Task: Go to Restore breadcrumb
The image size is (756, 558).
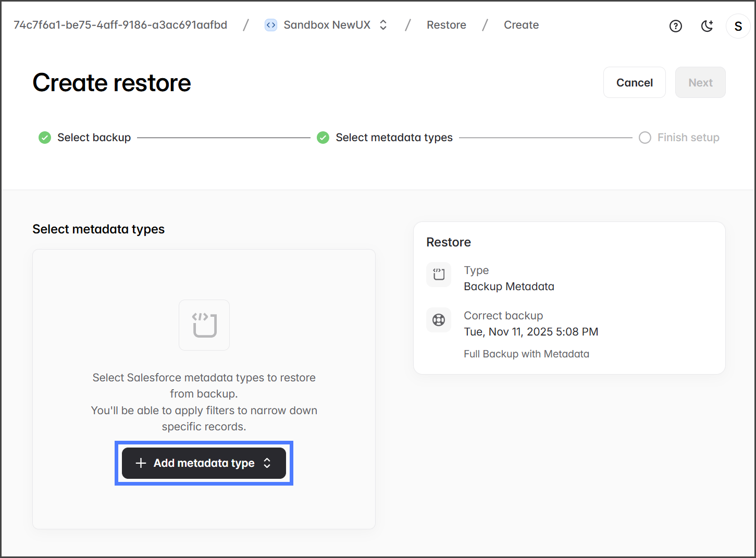Action: point(446,25)
